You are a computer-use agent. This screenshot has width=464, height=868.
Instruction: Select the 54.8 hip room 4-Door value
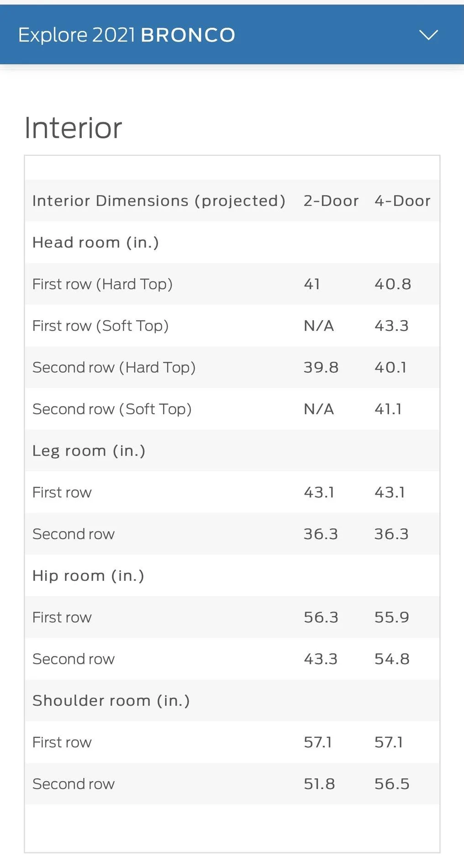coord(392,659)
